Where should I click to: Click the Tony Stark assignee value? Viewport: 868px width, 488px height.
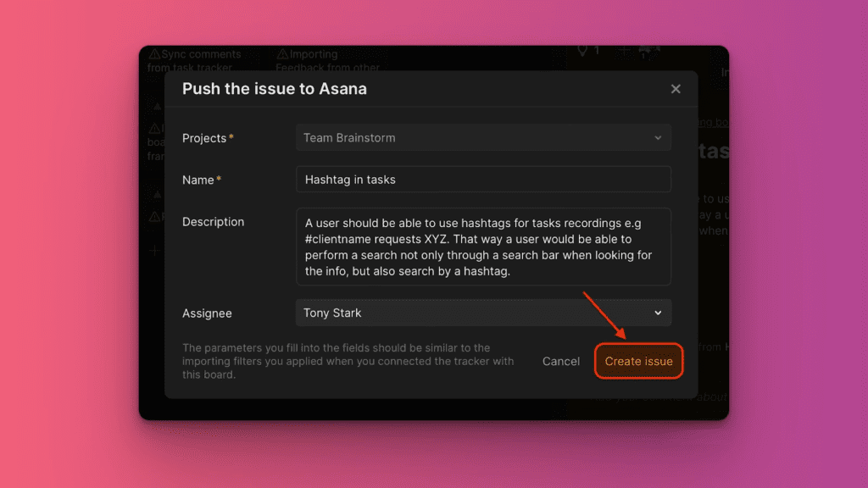tap(332, 313)
